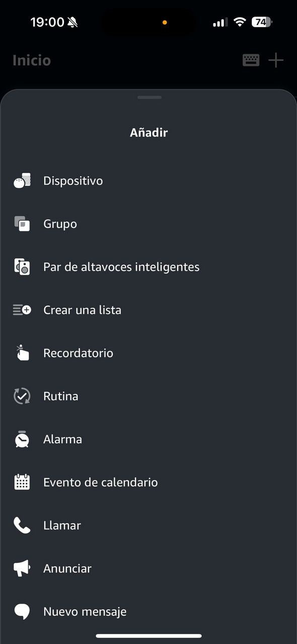Select the Grupo overlapping squares icon
This screenshot has height=644, width=297.
point(22,224)
